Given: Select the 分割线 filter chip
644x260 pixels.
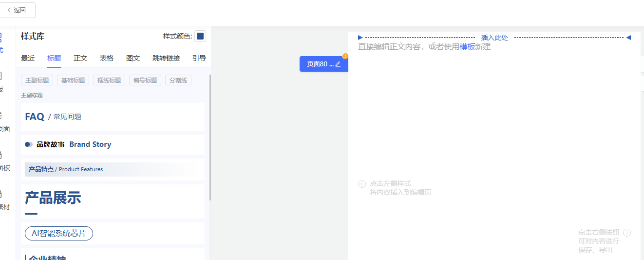Looking at the screenshot, I should 178,80.
